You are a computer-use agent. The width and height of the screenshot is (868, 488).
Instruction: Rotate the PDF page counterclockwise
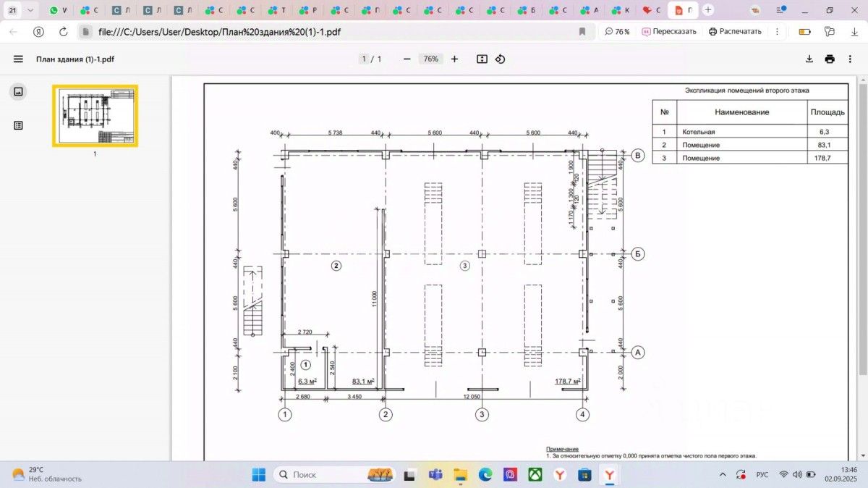tap(500, 59)
